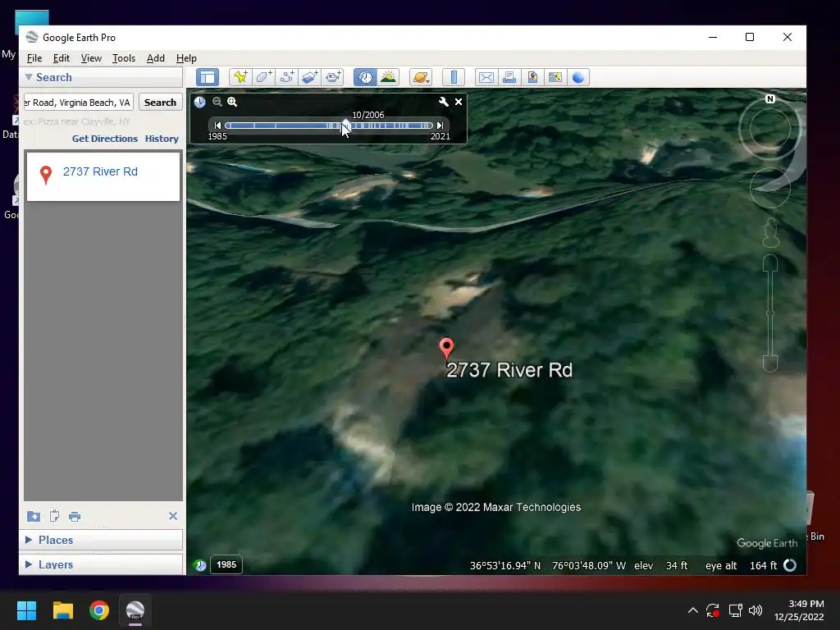Open the Help menu
The width and height of the screenshot is (840, 630).
[x=186, y=58]
